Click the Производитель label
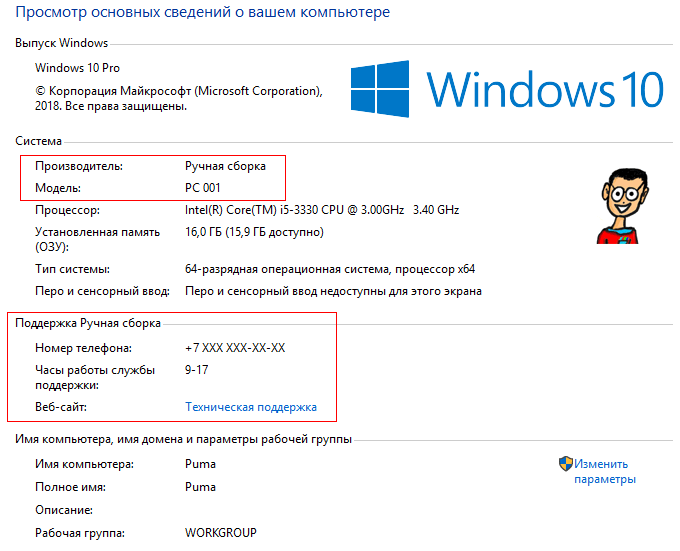Viewport: 680px width, 551px height. [x=79, y=166]
